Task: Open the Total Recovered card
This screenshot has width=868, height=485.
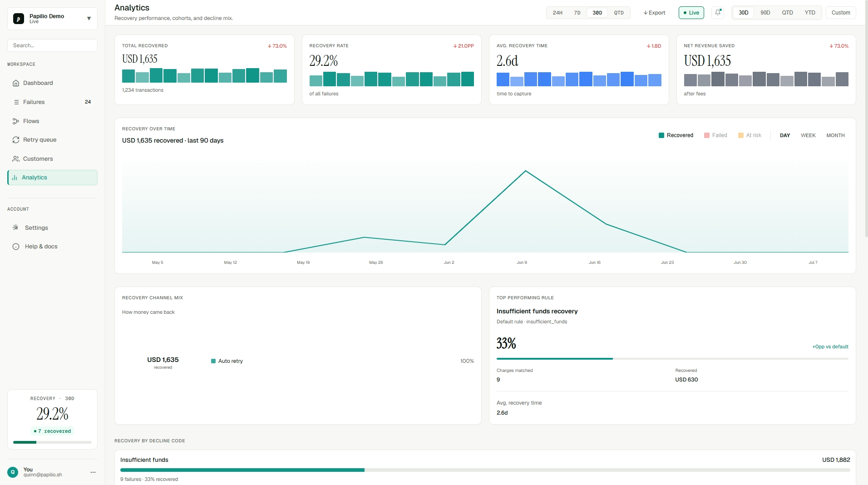Action: (x=204, y=69)
